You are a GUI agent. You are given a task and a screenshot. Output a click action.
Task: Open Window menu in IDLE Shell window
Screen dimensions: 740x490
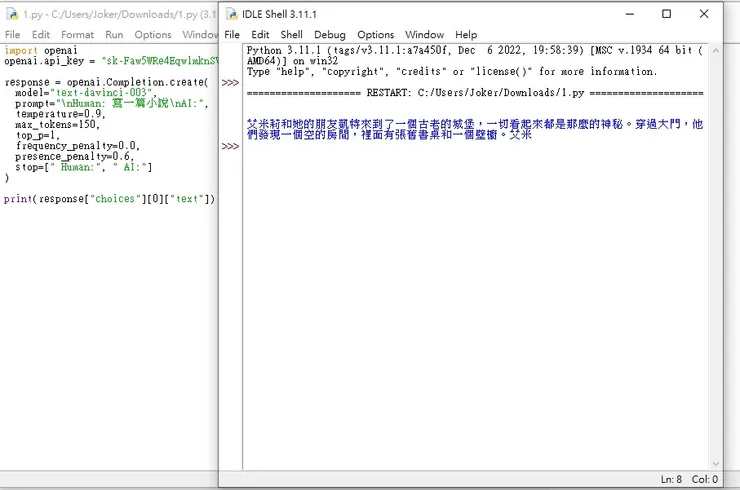(x=424, y=34)
